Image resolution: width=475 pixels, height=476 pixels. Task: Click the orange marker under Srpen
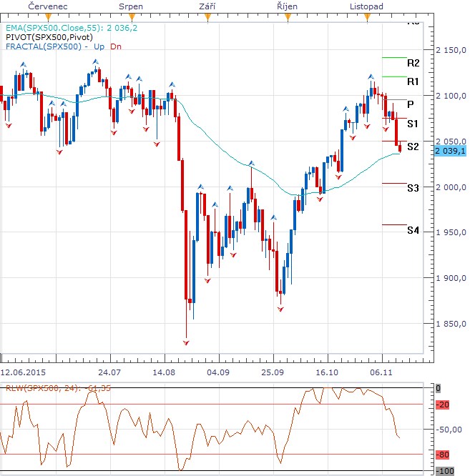click(x=126, y=16)
